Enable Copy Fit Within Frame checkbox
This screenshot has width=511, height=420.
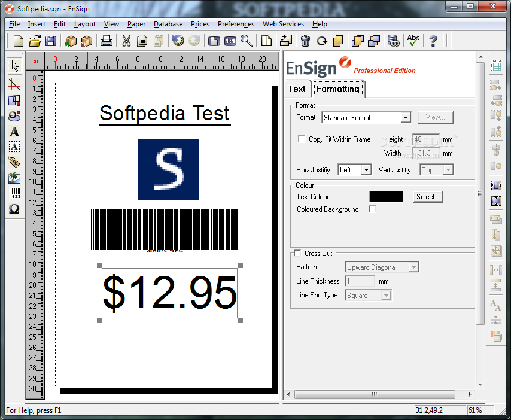[302, 139]
